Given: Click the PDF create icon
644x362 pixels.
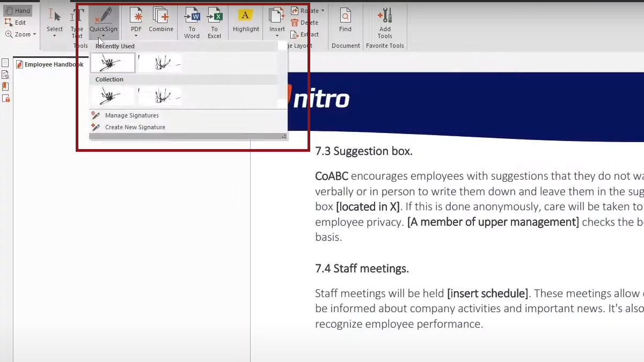Looking at the screenshot, I should [x=136, y=16].
